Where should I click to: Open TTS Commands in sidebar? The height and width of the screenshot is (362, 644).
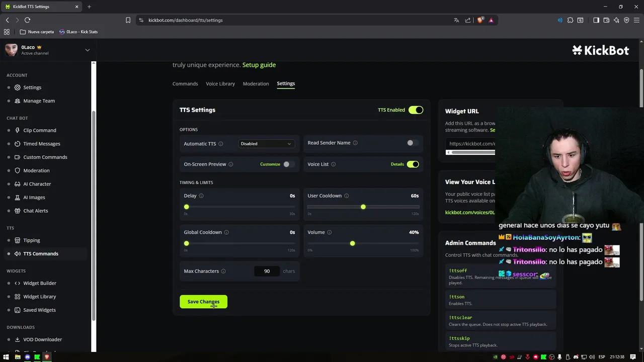[40, 253]
